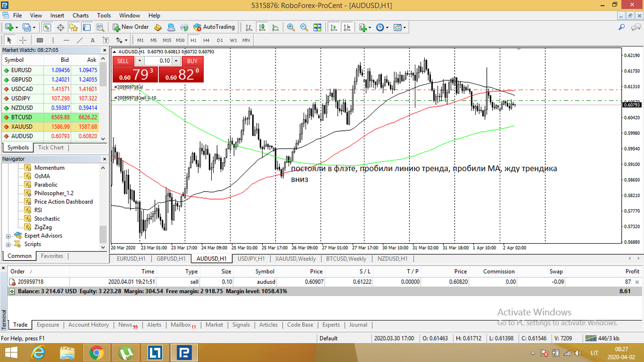Switch chart timeframe to D1
644x362 pixels.
[220, 40]
